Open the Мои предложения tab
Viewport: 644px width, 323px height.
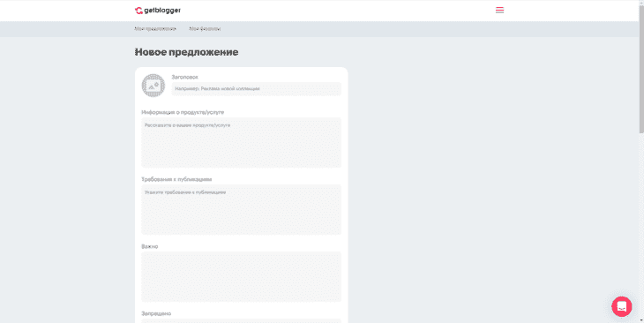155,29
